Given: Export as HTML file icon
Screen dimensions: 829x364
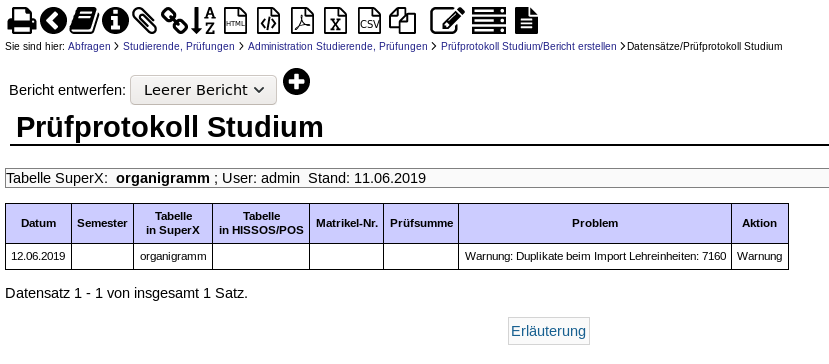Looking at the screenshot, I should [x=235, y=21].
